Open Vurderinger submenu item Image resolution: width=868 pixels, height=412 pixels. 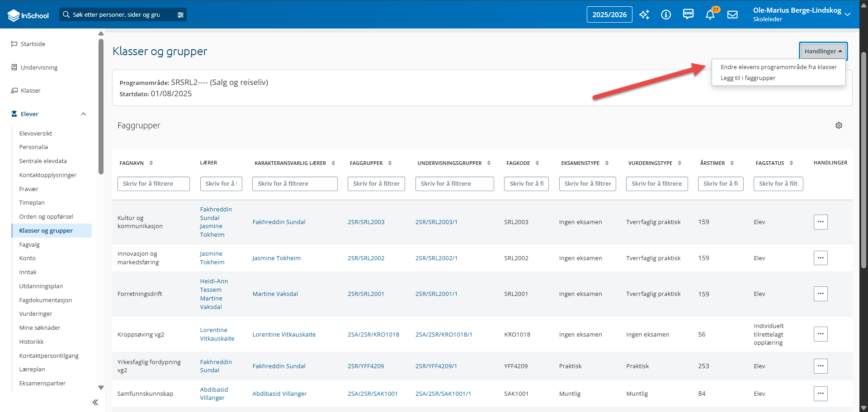point(35,314)
